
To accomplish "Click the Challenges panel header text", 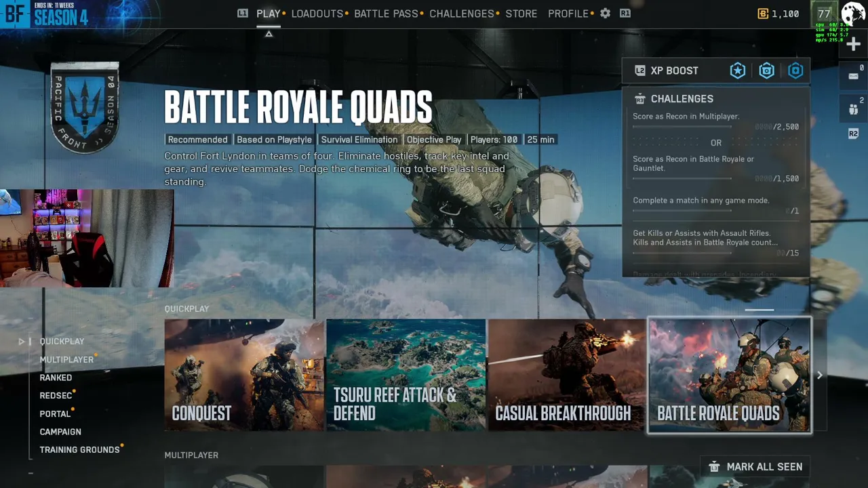I will point(682,99).
